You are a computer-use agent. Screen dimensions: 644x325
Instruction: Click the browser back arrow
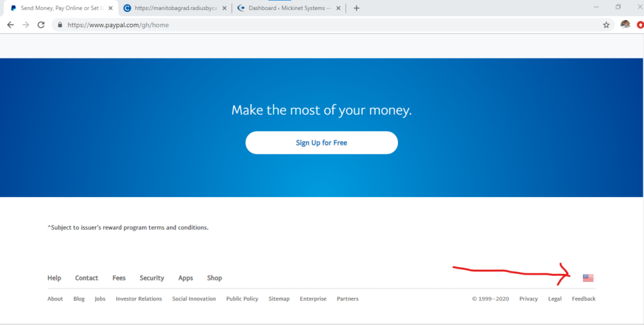pyautogui.click(x=10, y=25)
